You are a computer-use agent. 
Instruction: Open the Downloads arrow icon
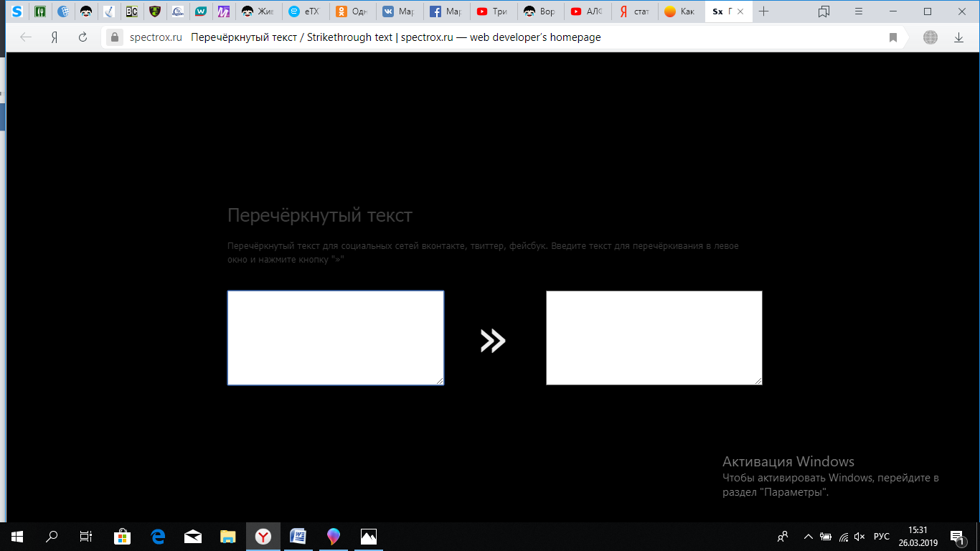click(x=958, y=37)
